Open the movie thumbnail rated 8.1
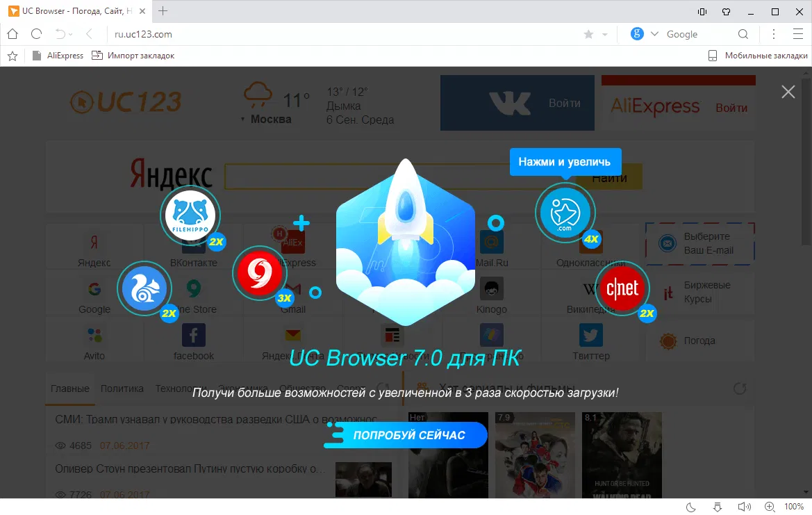This screenshot has width=812, height=515. tap(622, 455)
